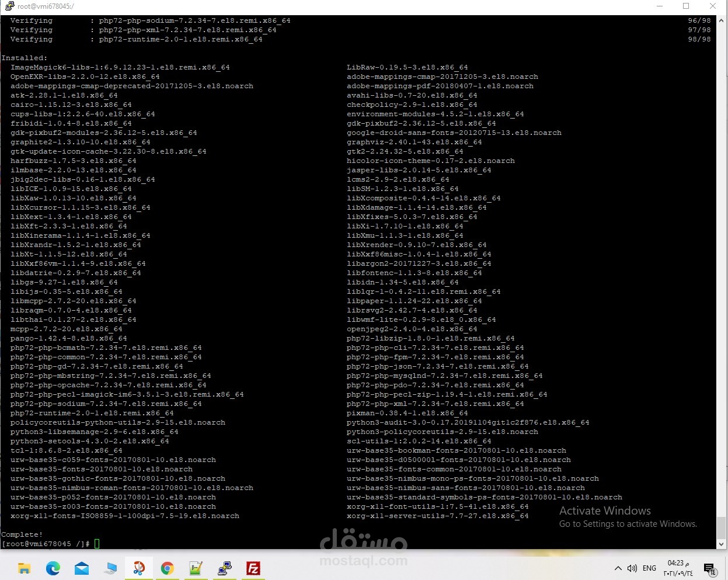728x580 pixels.
Task: Click the tcl-1:8.6.8-2 package line
Action: (x=67, y=450)
